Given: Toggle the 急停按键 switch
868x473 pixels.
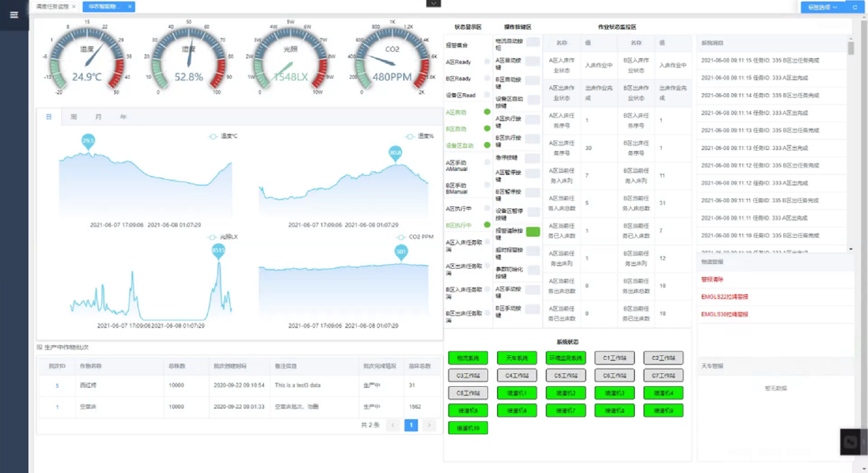Looking at the screenshot, I should 533,158.
